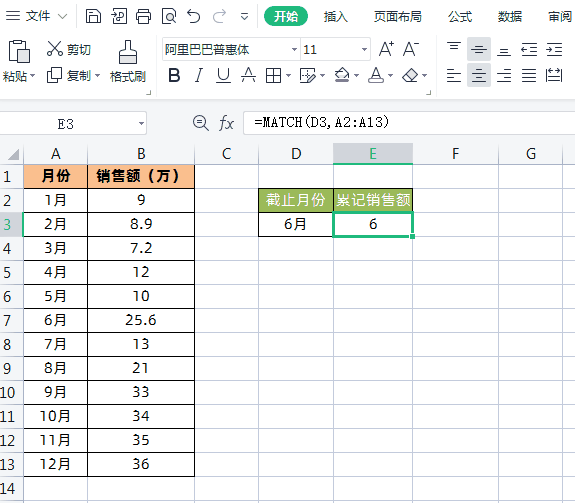Click the 剪切 cut button

tap(69, 49)
